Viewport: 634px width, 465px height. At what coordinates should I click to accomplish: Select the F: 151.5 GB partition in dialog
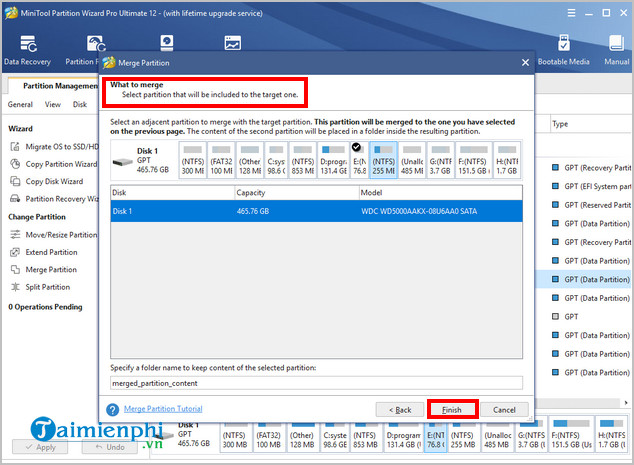click(x=473, y=161)
